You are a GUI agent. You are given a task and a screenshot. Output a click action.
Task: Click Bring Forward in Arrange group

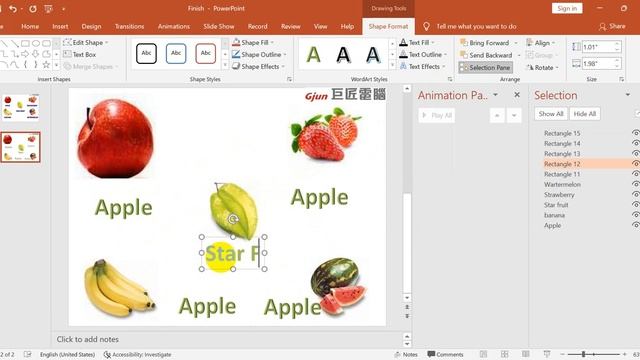coord(484,42)
